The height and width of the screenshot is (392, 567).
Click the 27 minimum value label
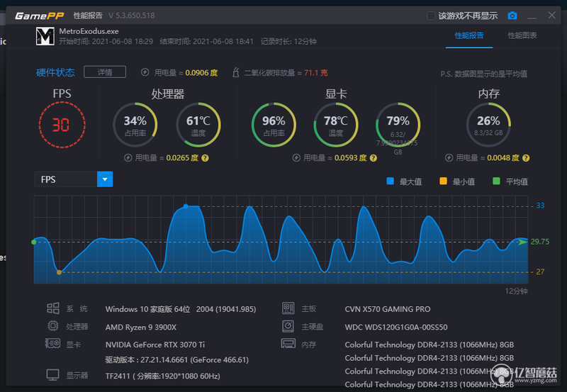coord(540,271)
